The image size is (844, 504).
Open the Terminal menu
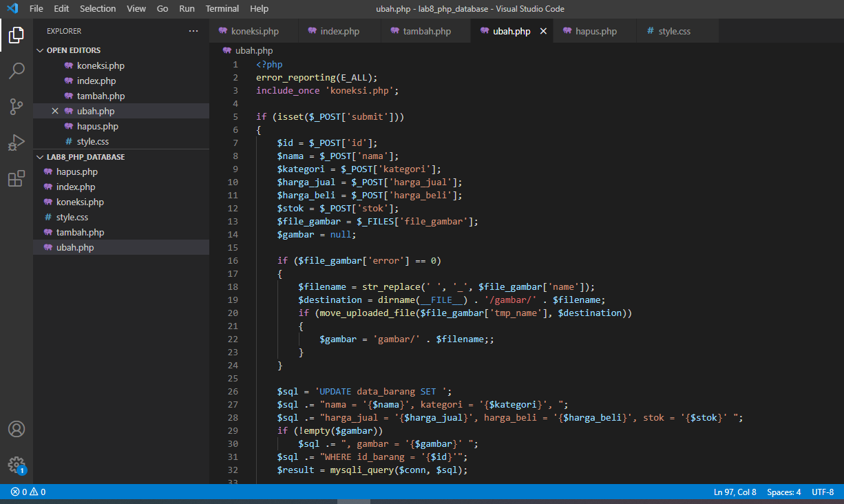222,8
